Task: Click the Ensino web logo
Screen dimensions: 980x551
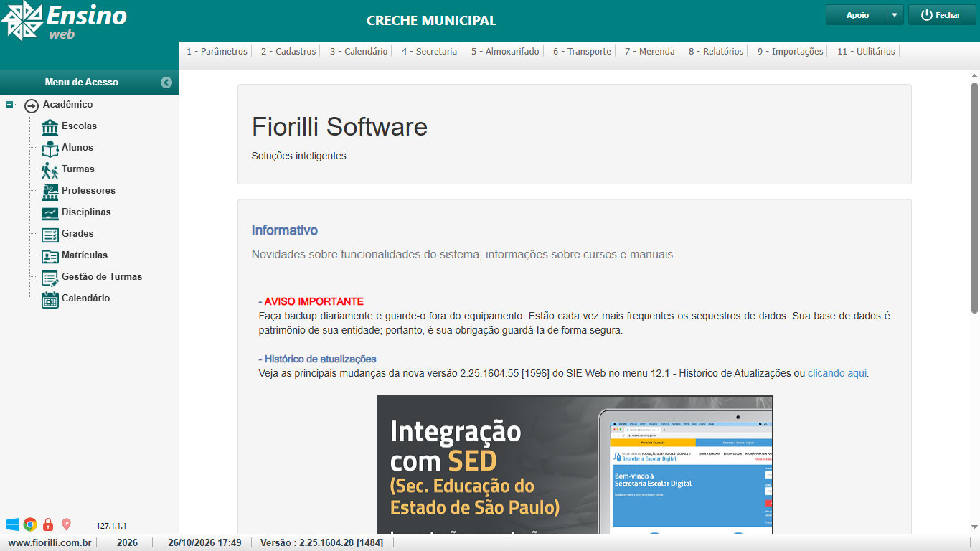Action: click(64, 20)
